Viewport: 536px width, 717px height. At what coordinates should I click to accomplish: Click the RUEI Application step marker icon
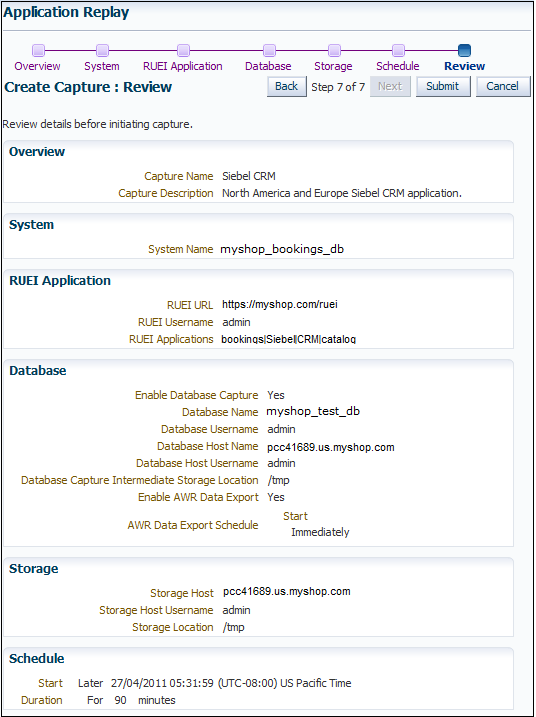183,50
